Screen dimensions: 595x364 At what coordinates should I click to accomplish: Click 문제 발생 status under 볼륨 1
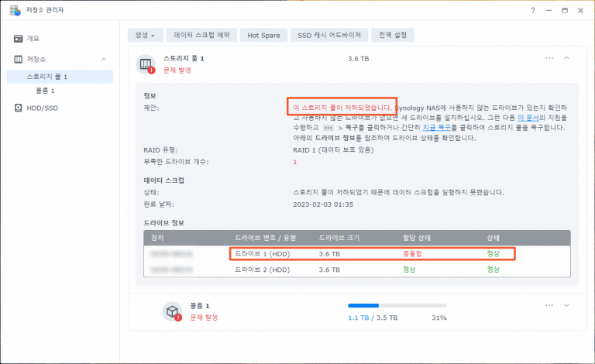[204, 318]
